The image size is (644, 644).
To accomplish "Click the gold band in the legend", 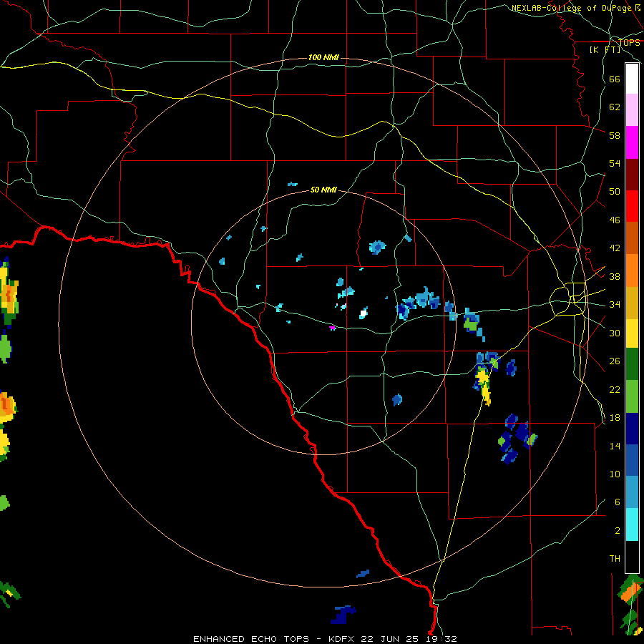I will click(632, 303).
